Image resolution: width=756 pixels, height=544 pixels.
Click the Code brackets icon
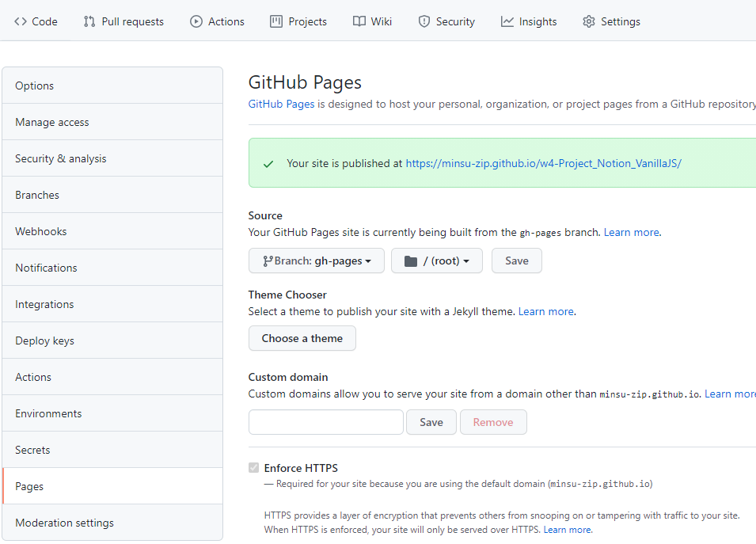21,21
